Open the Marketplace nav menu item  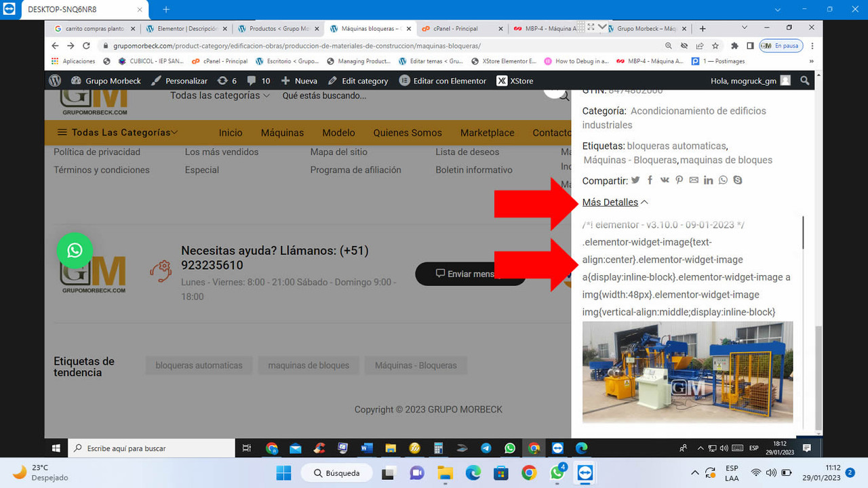[487, 133]
